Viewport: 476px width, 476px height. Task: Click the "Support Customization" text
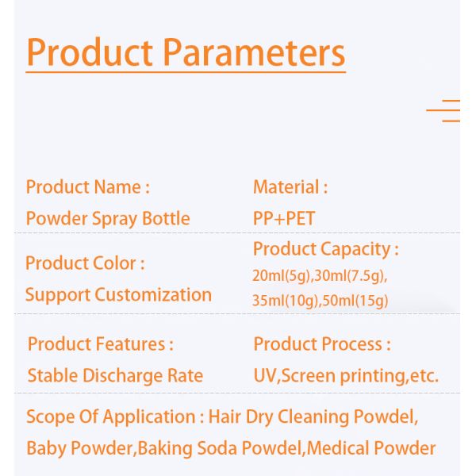coord(118,295)
